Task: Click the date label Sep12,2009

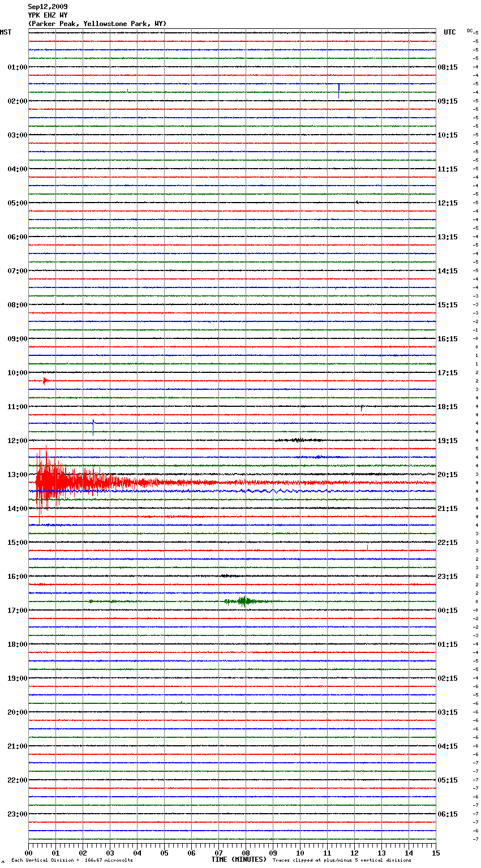Action: click(48, 7)
